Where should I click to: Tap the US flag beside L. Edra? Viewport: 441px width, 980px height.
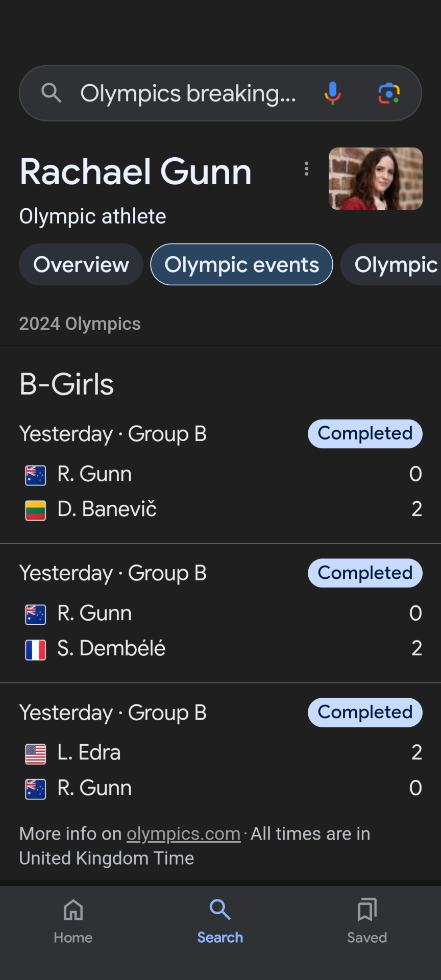pos(36,754)
